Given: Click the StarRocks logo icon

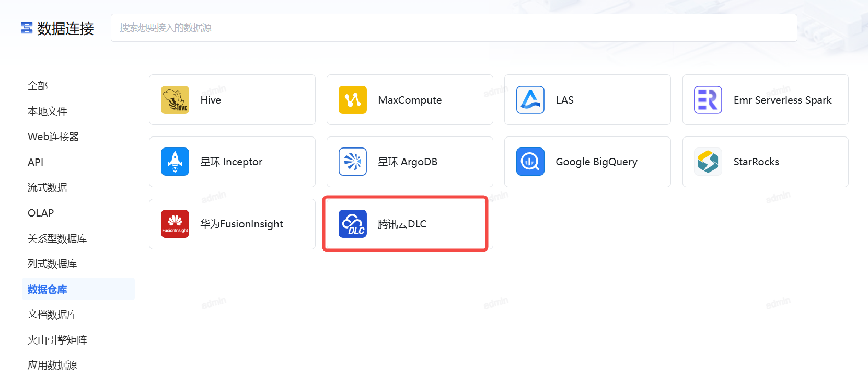Looking at the screenshot, I should click(708, 162).
